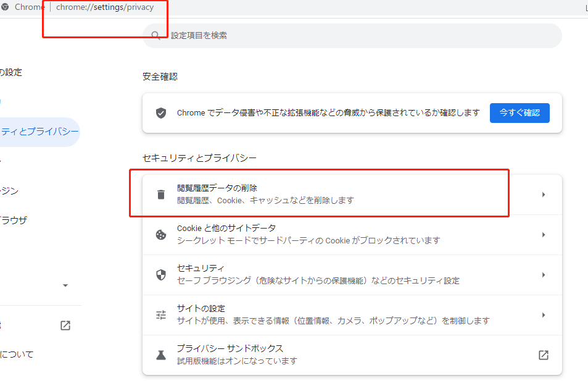588x391 pixels.
Task: Click the sidebar external link icon
Action: 65,326
